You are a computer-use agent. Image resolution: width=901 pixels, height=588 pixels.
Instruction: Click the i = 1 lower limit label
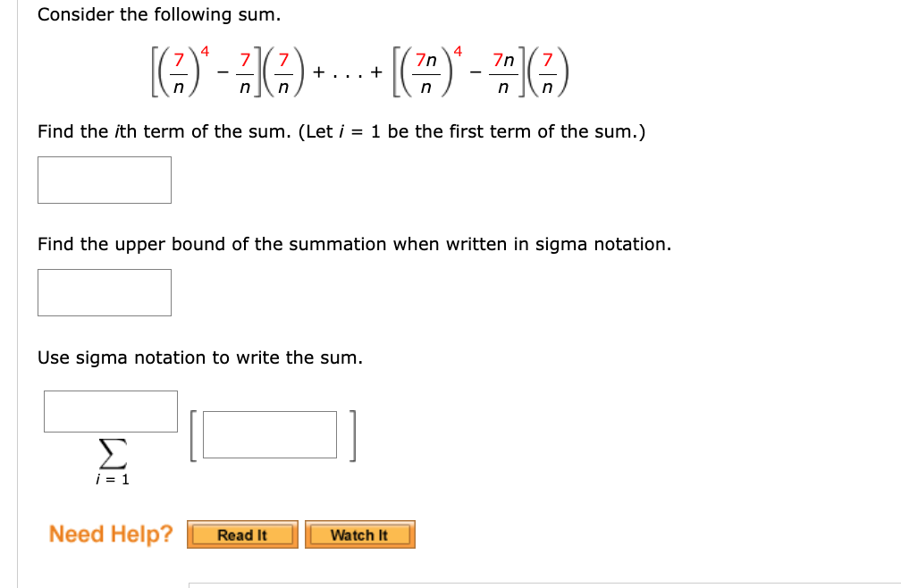pyautogui.click(x=111, y=480)
